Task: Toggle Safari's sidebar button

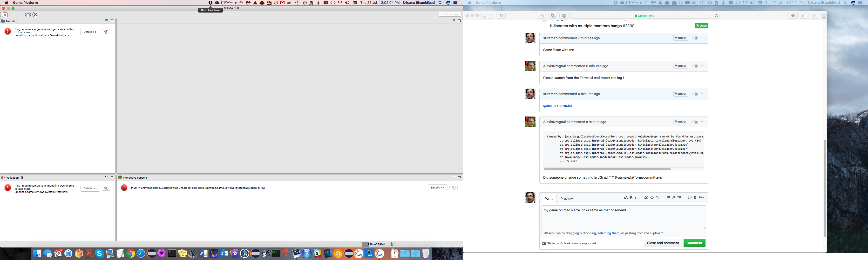Action: tap(501, 16)
